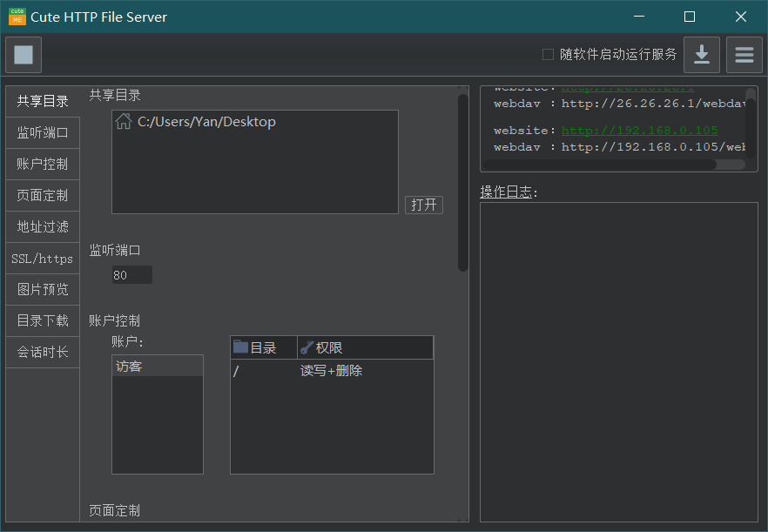Click the Cute HTTP File Server app icon
The width and height of the screenshot is (768, 532).
[x=17, y=17]
